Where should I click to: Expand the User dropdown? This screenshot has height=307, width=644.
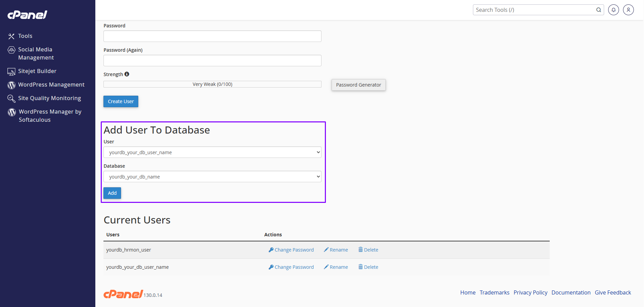pyautogui.click(x=212, y=152)
